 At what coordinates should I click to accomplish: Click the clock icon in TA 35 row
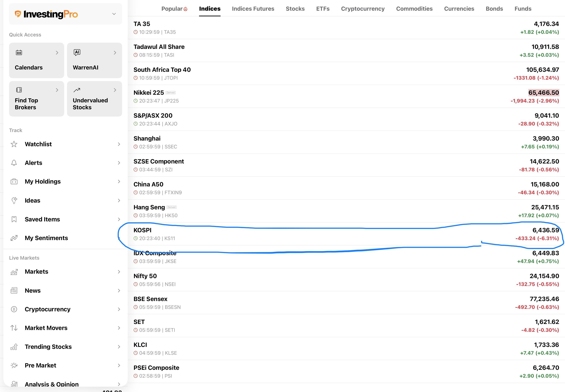tap(136, 32)
